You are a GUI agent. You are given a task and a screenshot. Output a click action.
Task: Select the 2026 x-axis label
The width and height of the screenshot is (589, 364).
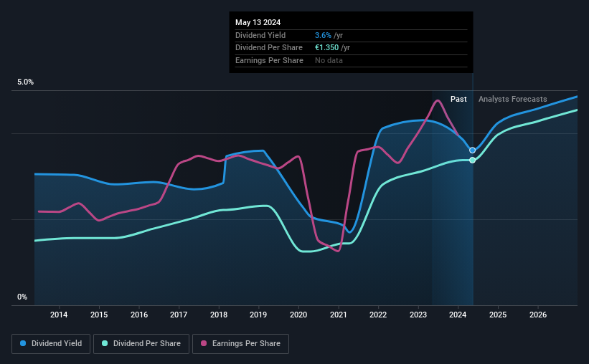pyautogui.click(x=538, y=315)
